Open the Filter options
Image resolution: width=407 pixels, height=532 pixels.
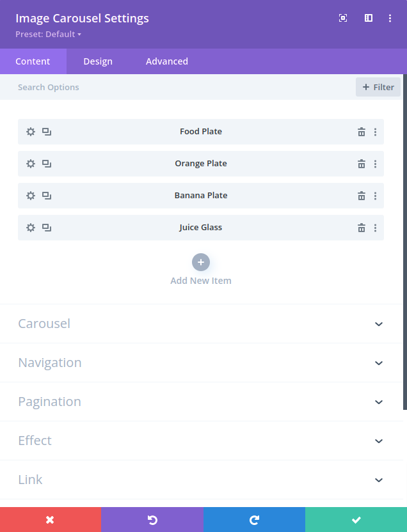[x=378, y=86]
